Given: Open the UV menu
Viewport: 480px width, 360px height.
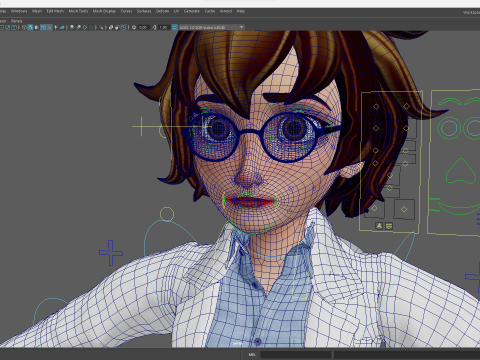Looking at the screenshot, I should pyautogui.click(x=176, y=11).
